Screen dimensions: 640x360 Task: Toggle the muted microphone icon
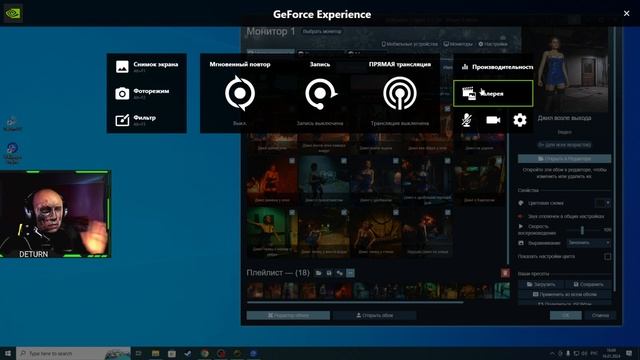click(467, 120)
